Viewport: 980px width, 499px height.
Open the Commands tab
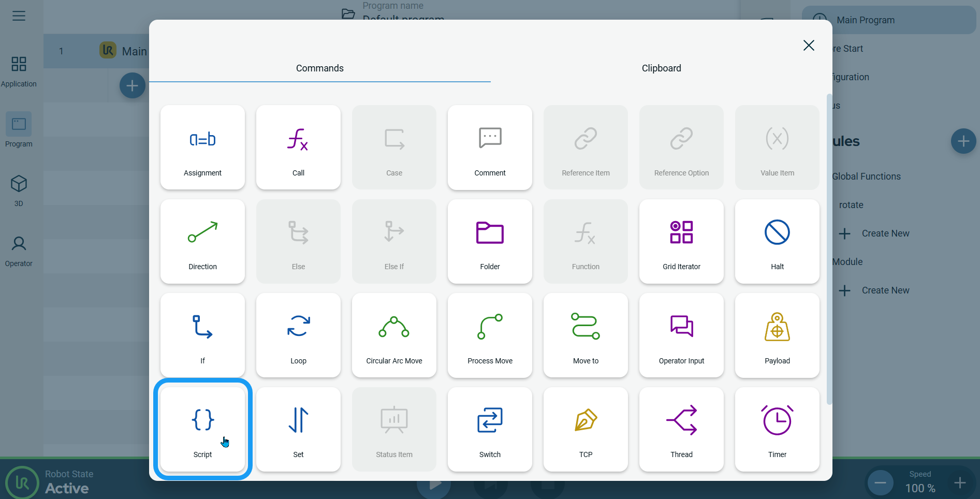click(x=319, y=68)
